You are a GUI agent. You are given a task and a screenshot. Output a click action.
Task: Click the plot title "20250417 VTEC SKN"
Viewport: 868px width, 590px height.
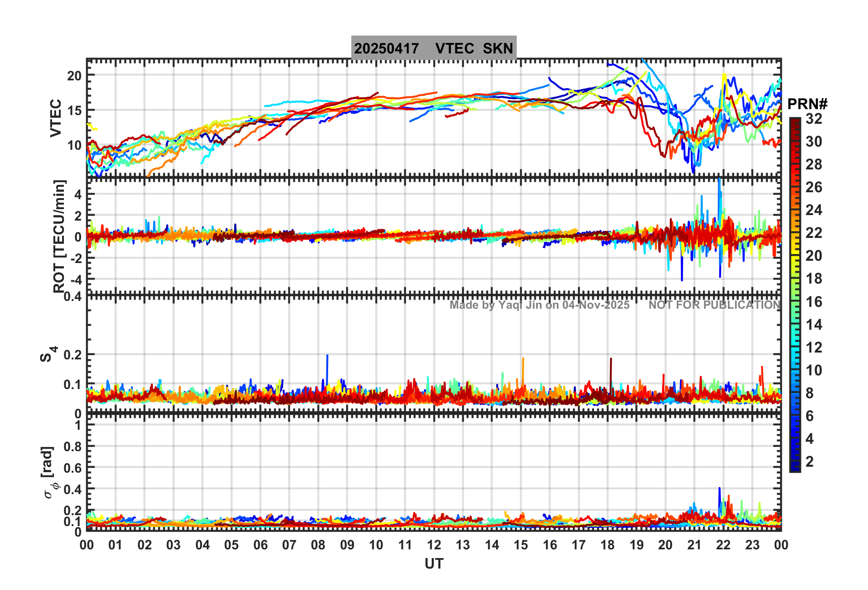[434, 48]
